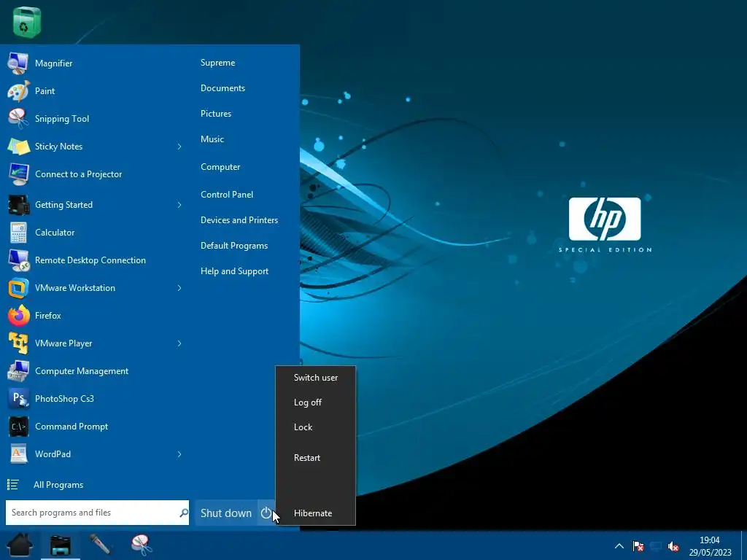Expand the Getting Started submenu arrow

coord(179,205)
